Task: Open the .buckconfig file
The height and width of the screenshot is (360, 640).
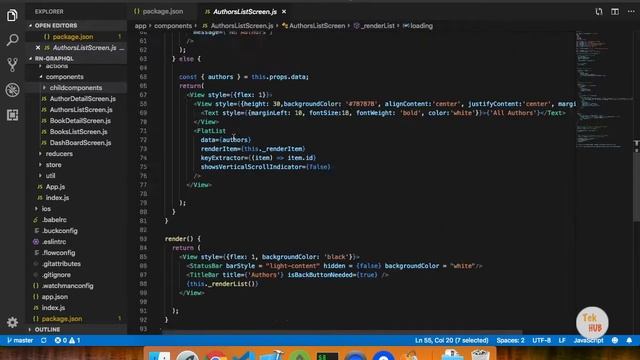Action: coord(60,231)
